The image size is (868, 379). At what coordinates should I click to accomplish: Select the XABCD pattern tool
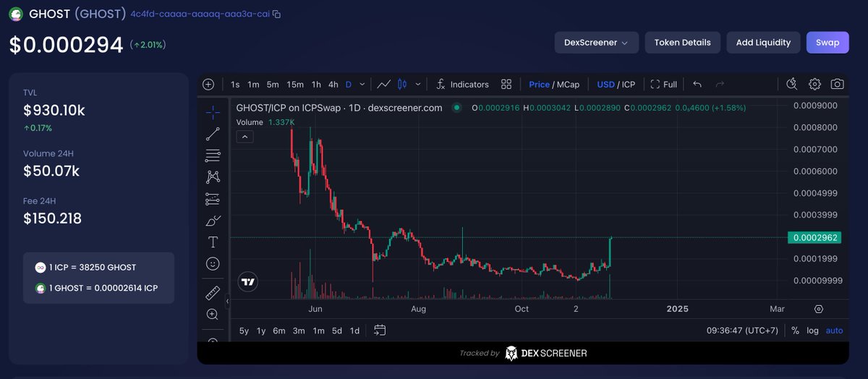pyautogui.click(x=213, y=176)
